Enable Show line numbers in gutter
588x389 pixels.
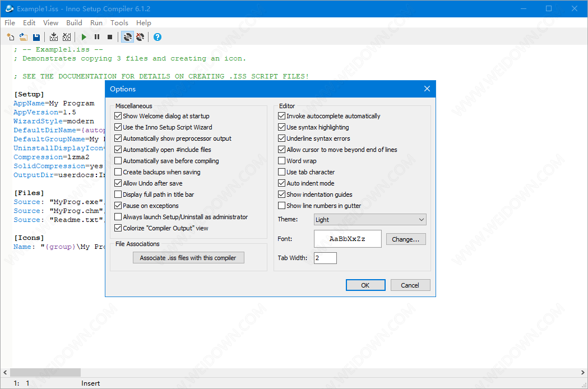point(281,206)
